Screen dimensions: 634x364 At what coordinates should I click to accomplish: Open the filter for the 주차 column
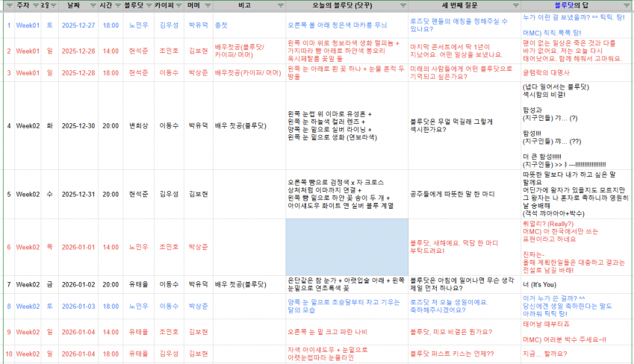pyautogui.click(x=36, y=6)
